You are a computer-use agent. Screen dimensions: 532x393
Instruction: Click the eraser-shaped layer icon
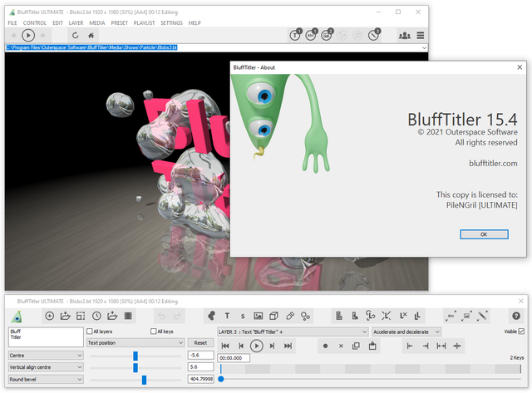[x=290, y=316]
